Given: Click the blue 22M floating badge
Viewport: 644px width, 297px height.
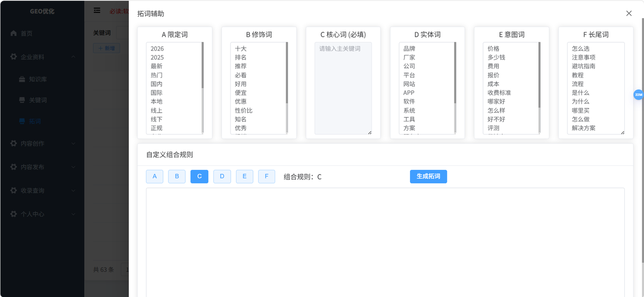Looking at the screenshot, I should pos(638,94).
